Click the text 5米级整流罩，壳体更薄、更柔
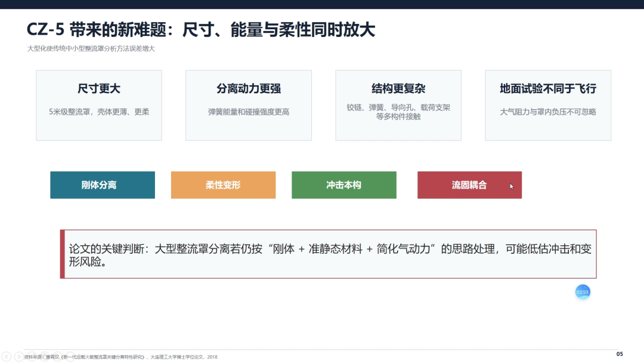Image resolution: width=644 pixels, height=363 pixels. tap(99, 112)
